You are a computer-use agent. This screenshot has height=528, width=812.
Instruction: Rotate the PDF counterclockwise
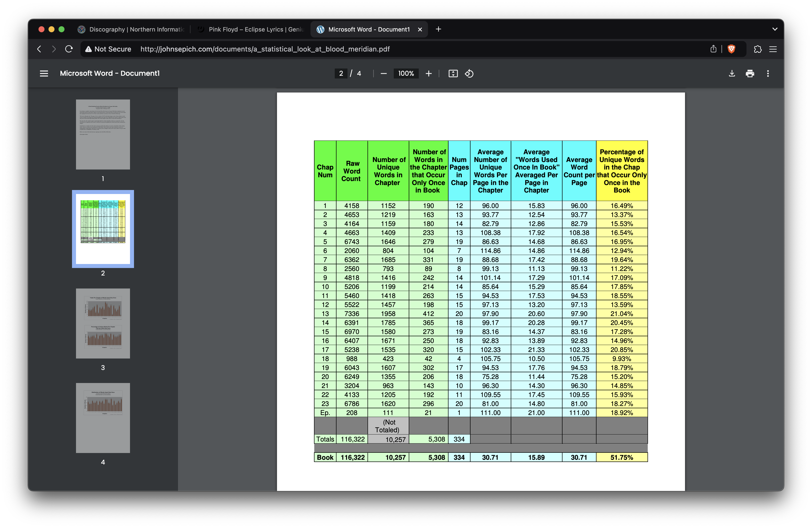(x=469, y=73)
